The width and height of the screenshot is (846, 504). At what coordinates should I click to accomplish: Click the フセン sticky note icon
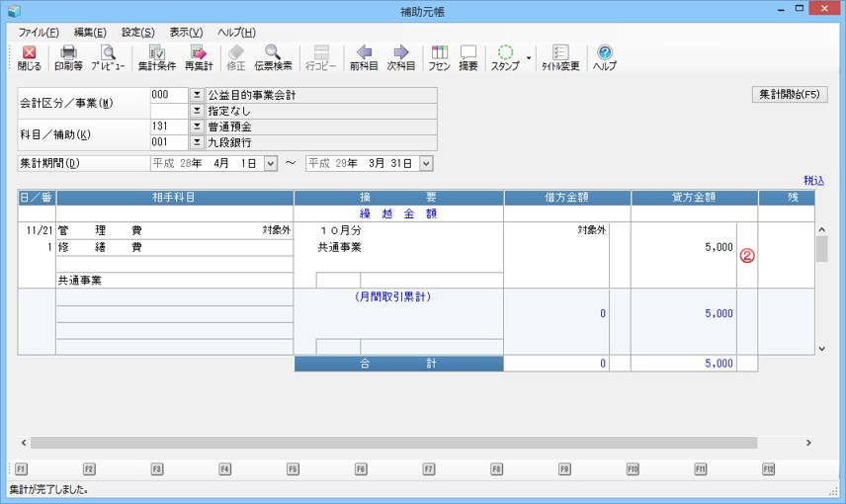pos(440,57)
